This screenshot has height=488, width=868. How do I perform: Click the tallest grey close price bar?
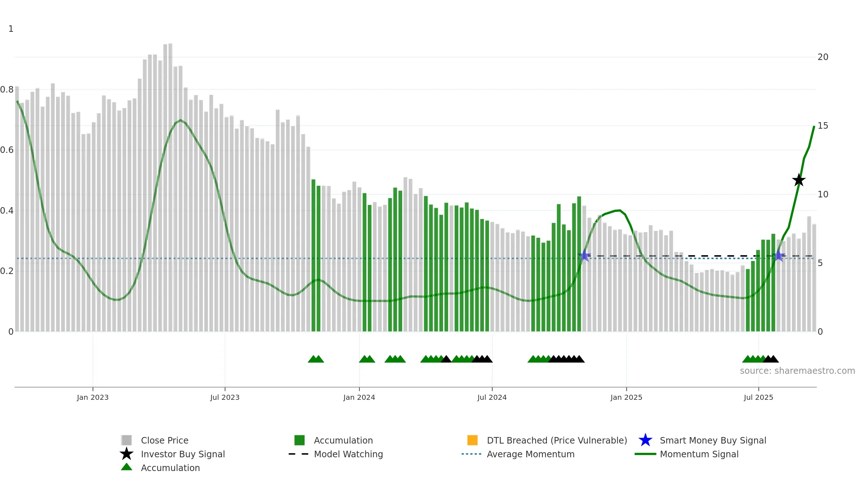[170, 187]
